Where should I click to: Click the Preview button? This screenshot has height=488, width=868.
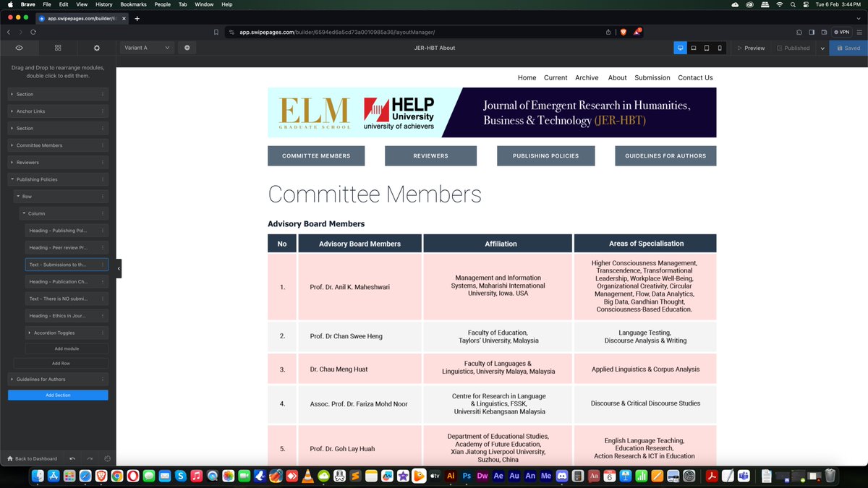point(751,48)
